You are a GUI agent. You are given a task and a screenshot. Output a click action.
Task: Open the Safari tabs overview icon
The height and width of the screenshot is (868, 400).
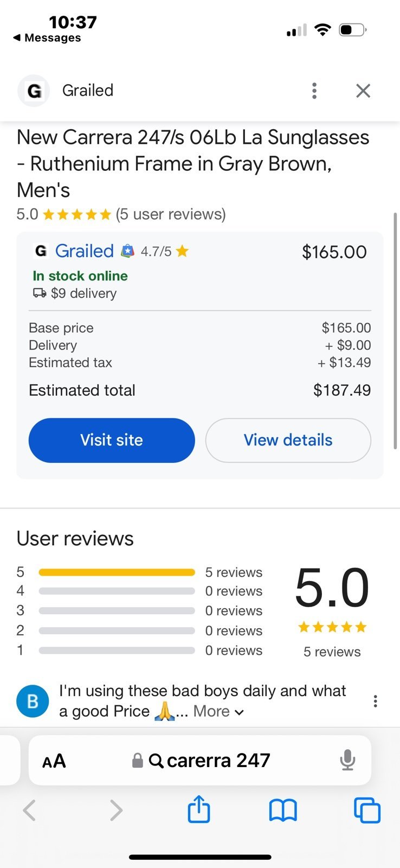click(x=367, y=810)
